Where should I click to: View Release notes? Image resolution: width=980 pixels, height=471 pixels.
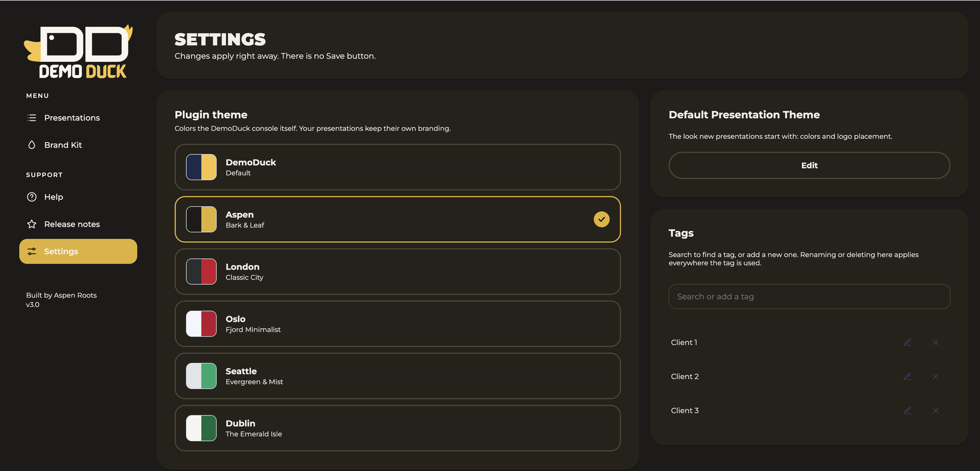tap(78, 224)
